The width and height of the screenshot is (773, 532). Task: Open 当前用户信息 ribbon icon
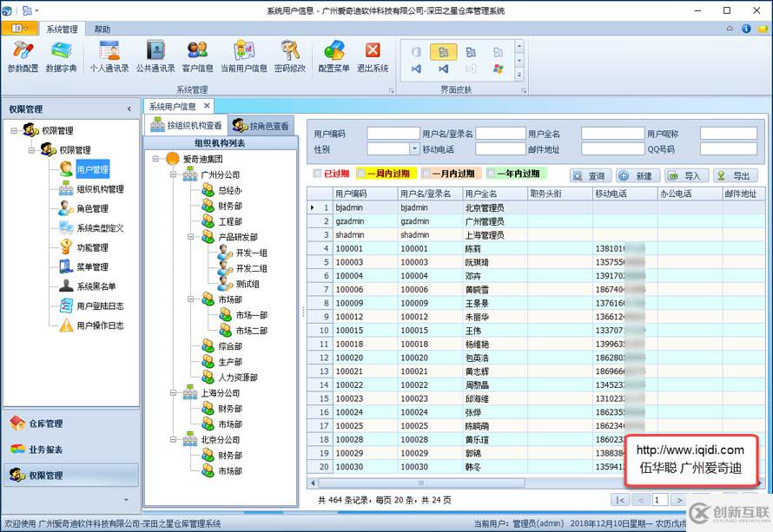tap(243, 57)
